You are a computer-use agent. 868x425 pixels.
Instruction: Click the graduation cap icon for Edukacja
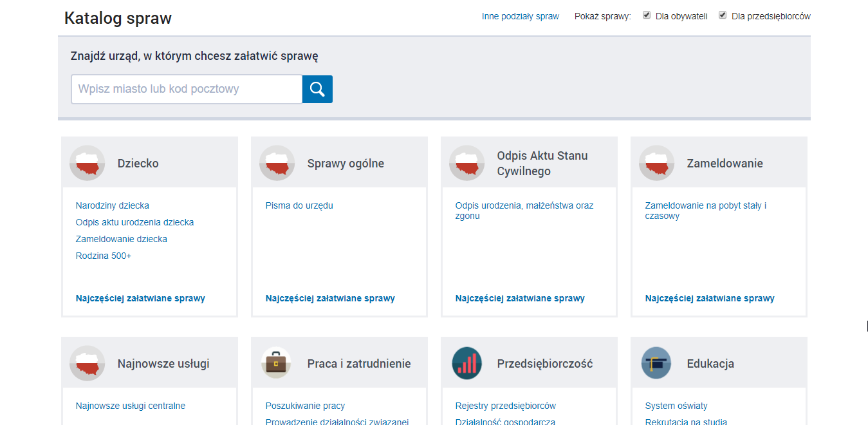[x=656, y=363]
